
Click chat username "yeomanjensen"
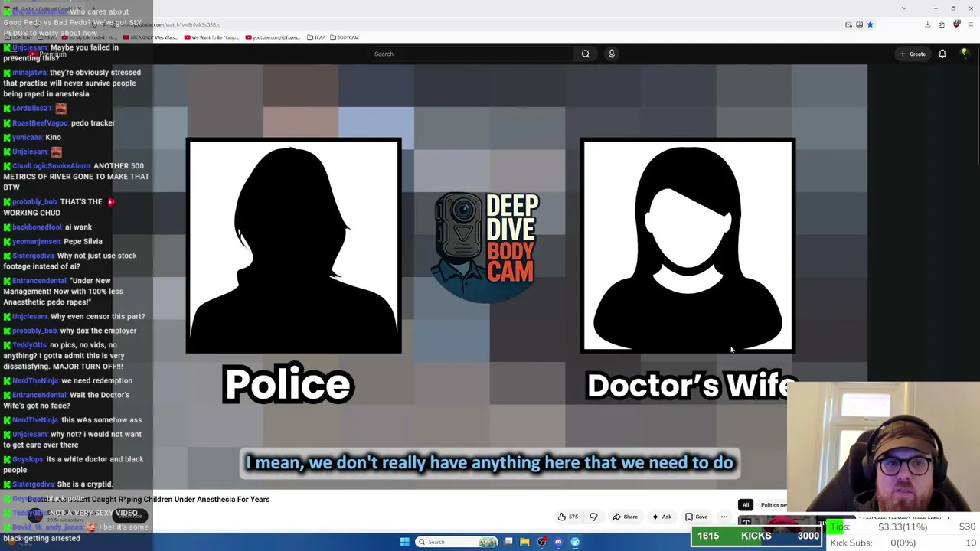tap(36, 242)
